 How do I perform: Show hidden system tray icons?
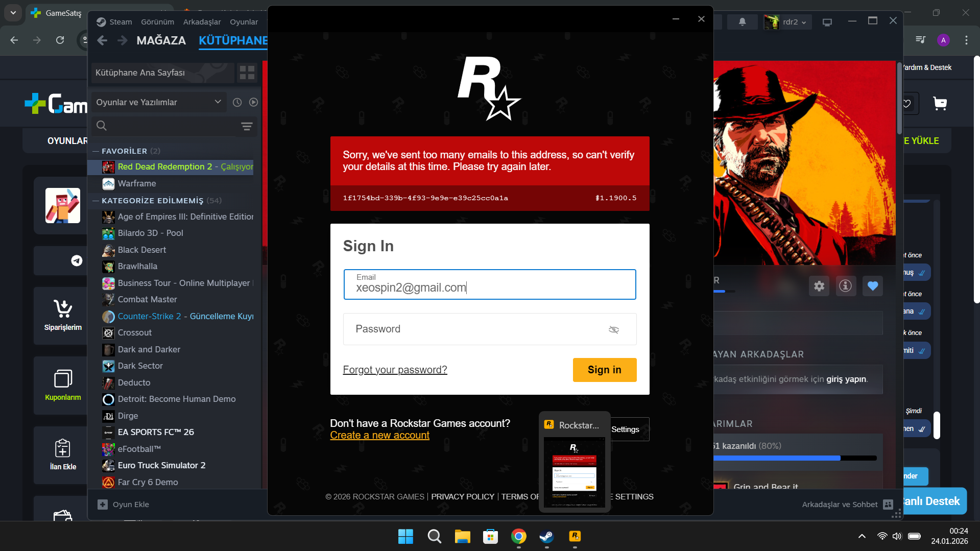pyautogui.click(x=862, y=536)
